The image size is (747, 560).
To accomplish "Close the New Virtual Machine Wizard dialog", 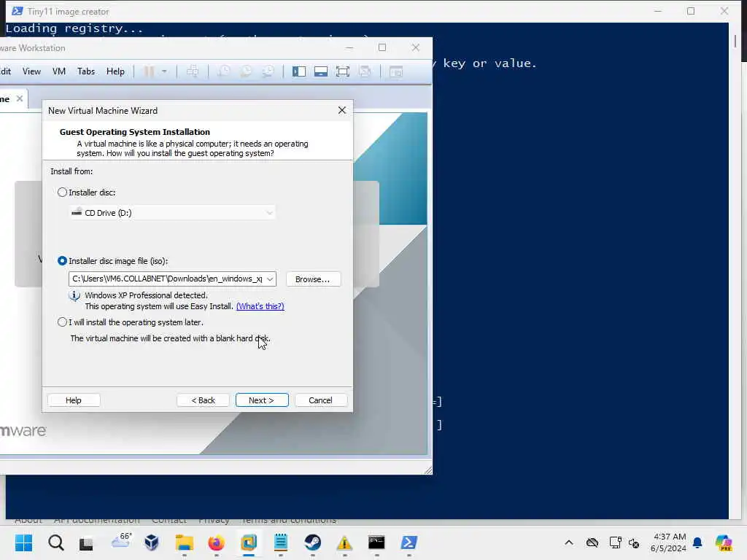I will [x=342, y=111].
